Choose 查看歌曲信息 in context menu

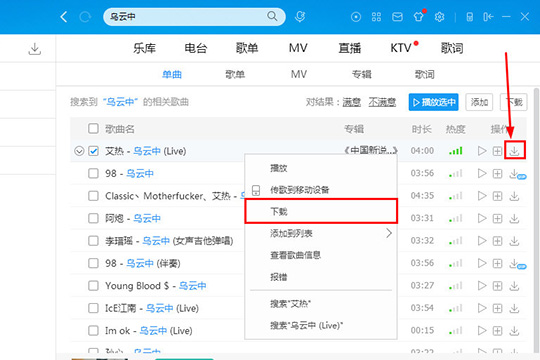pos(321,255)
